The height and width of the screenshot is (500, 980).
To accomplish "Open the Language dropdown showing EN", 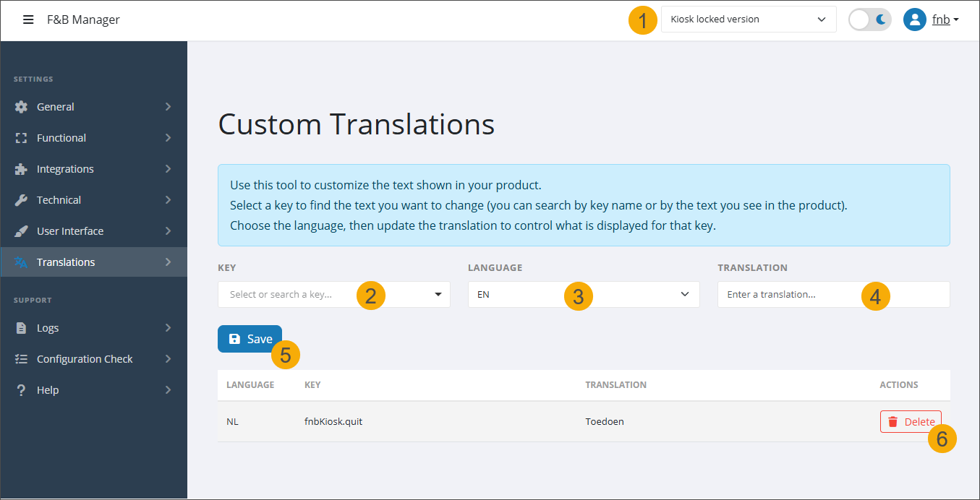I will pyautogui.click(x=583, y=294).
